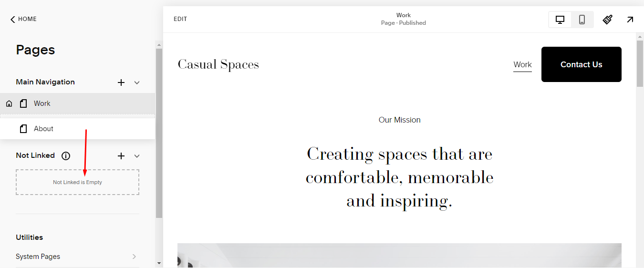The height and width of the screenshot is (268, 644).
Task: Open System Pages under Utilities
Action: point(76,257)
